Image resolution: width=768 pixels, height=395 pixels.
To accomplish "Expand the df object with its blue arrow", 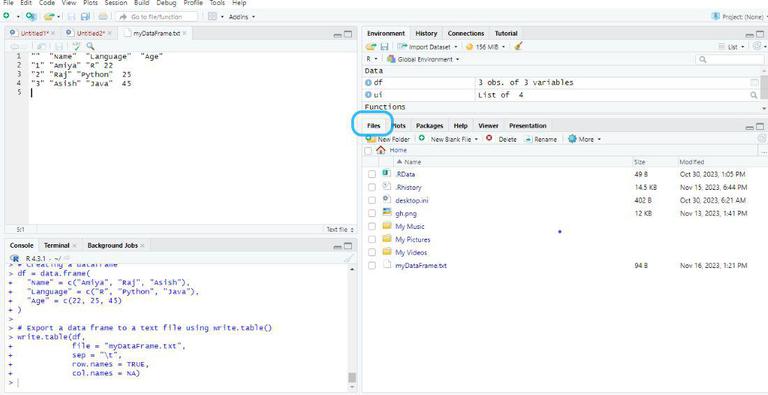I will pyautogui.click(x=368, y=82).
